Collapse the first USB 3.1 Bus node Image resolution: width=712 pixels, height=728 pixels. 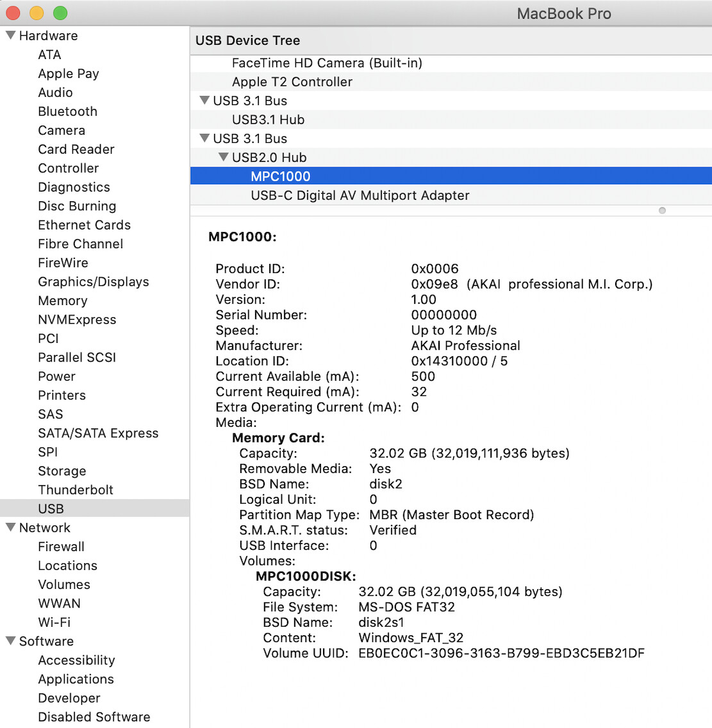click(204, 101)
